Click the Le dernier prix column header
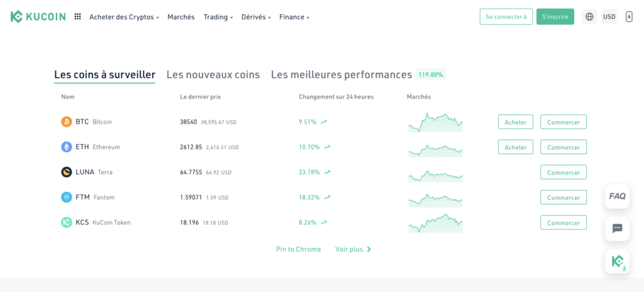The image size is (644, 292). pos(201,97)
